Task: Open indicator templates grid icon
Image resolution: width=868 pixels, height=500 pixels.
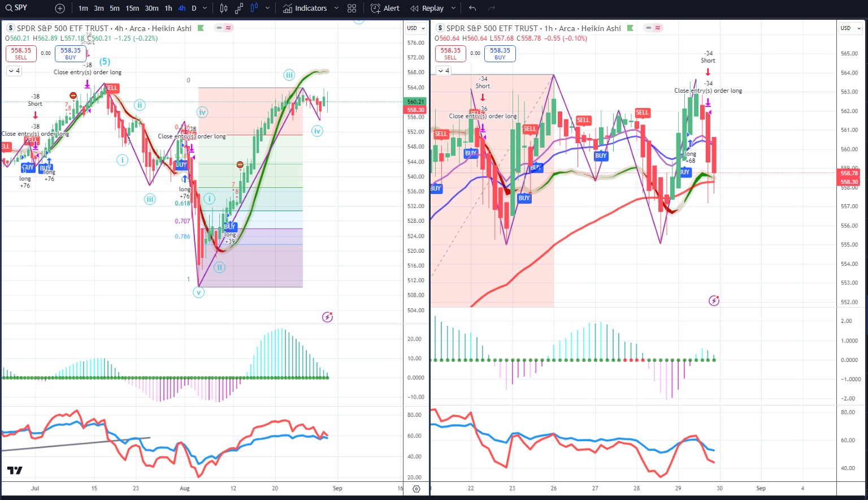Action: (351, 8)
